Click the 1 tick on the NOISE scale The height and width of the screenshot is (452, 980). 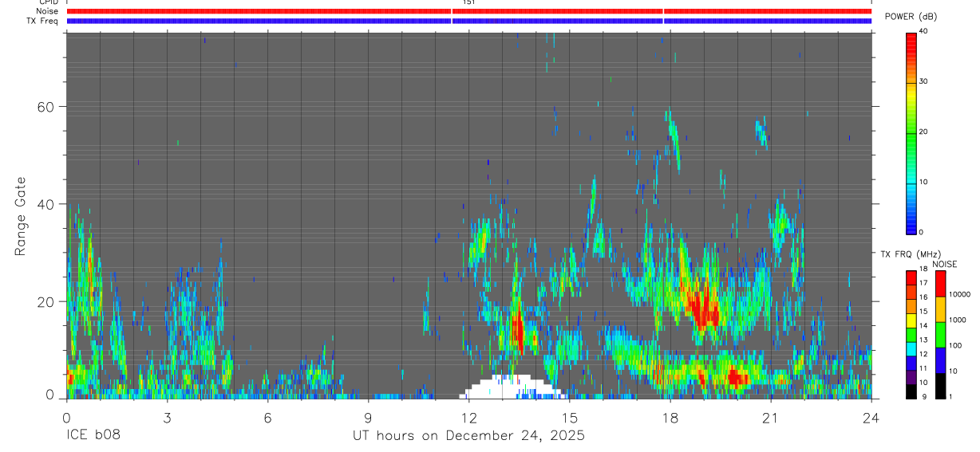point(950,397)
